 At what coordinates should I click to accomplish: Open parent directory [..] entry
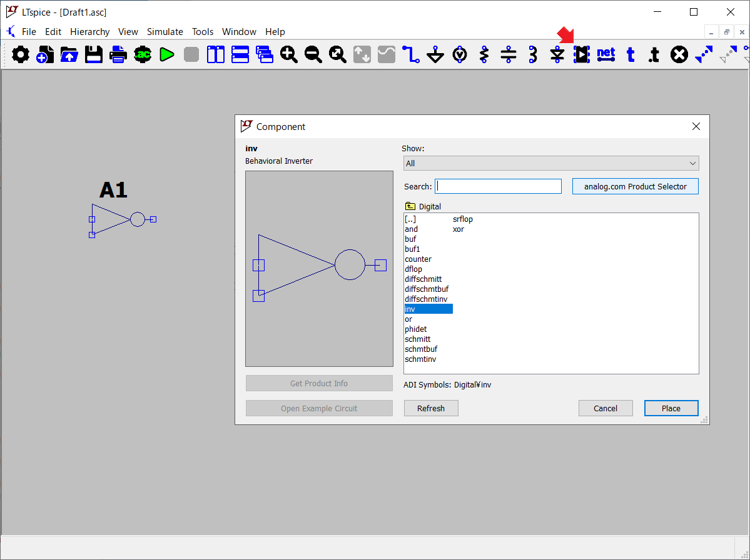(410, 219)
